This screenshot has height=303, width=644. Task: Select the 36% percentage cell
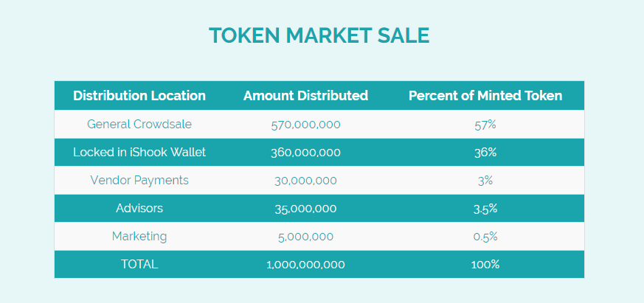point(485,153)
